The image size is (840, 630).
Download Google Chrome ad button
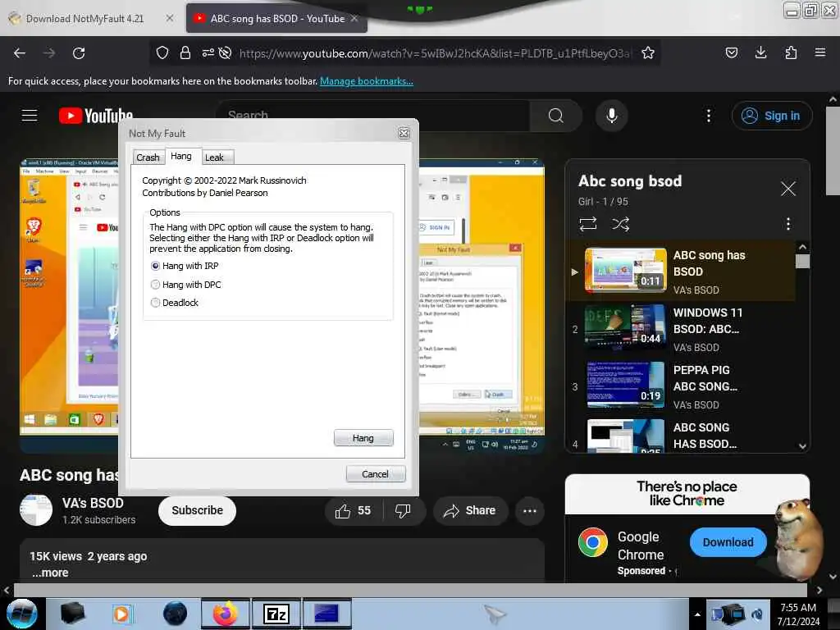(x=728, y=542)
